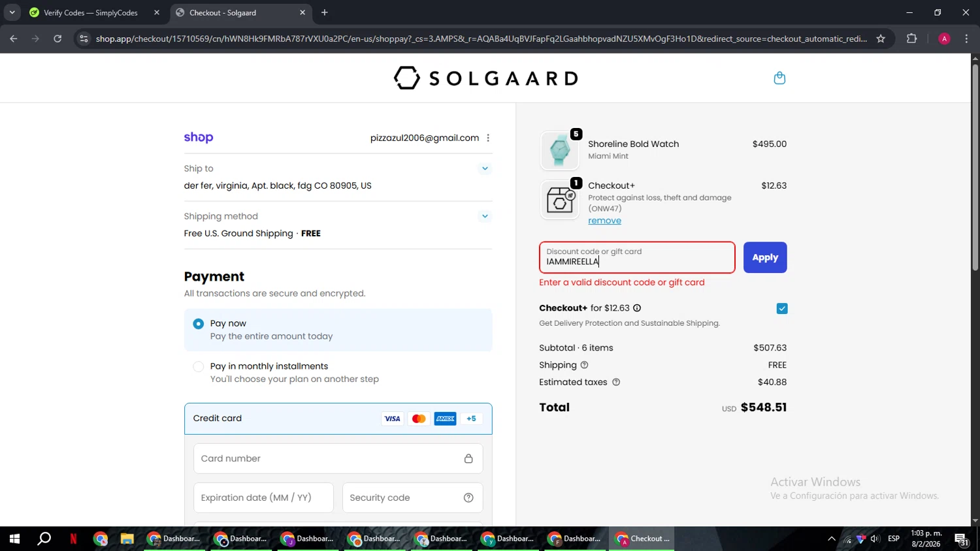This screenshot has height=551, width=980.
Task: Expand the Ship to address section
Action: click(x=485, y=168)
